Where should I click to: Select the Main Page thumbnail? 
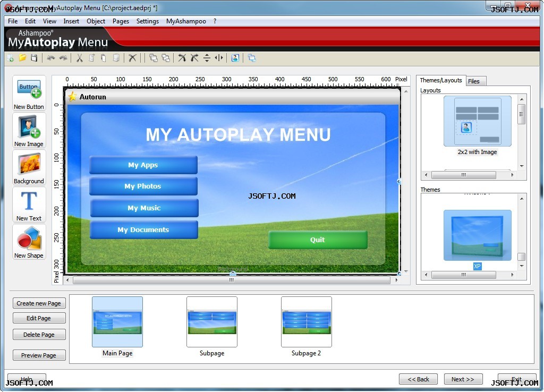click(x=117, y=321)
